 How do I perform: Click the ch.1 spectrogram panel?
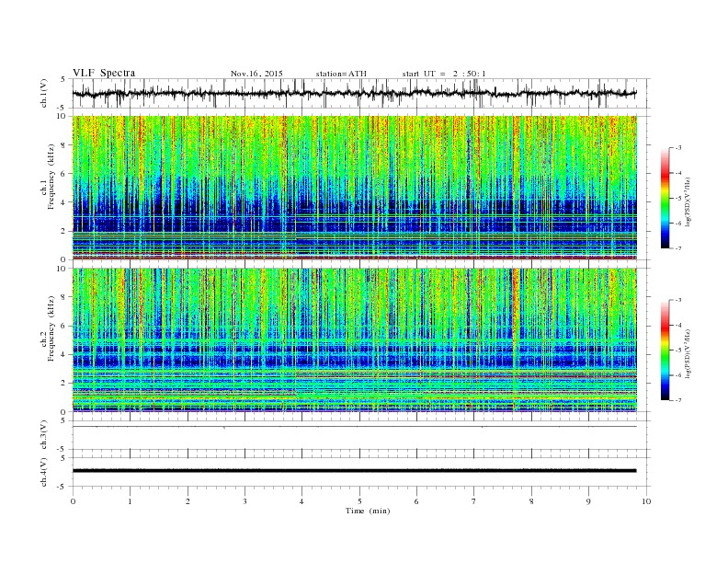(354, 188)
